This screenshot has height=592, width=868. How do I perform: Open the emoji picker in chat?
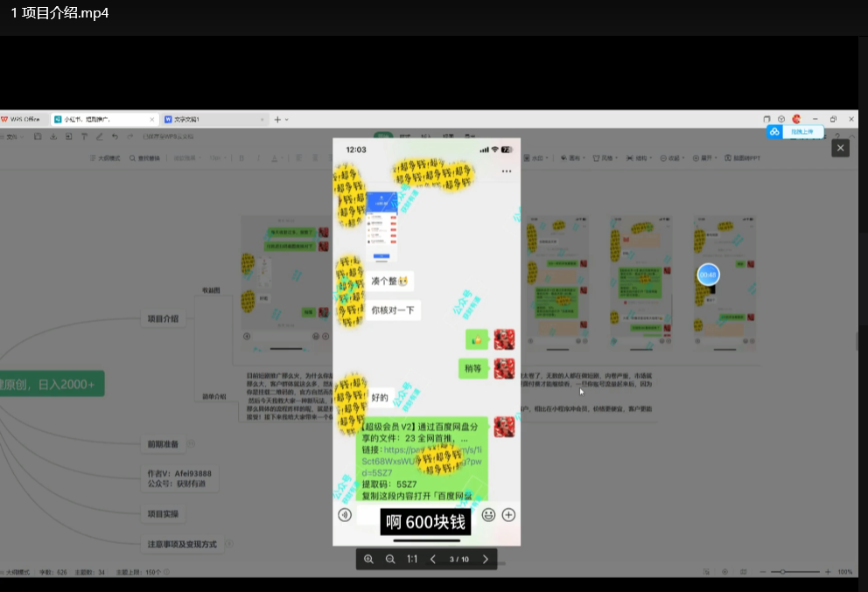pyautogui.click(x=488, y=515)
